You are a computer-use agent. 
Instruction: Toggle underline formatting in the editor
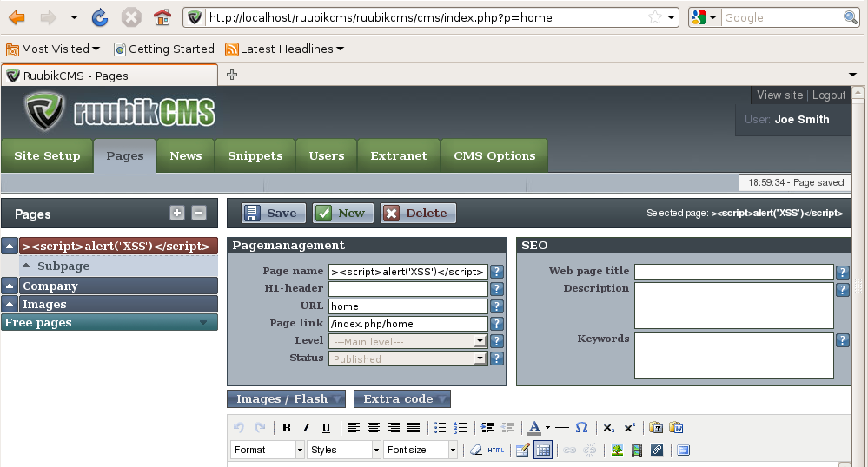[x=326, y=428]
